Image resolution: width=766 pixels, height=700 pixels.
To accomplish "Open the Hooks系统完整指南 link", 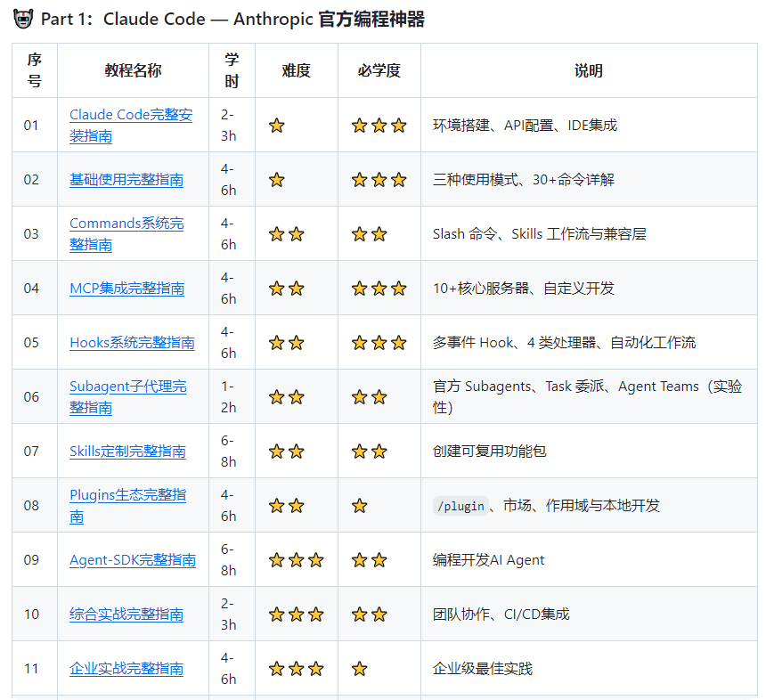I will tap(132, 342).
